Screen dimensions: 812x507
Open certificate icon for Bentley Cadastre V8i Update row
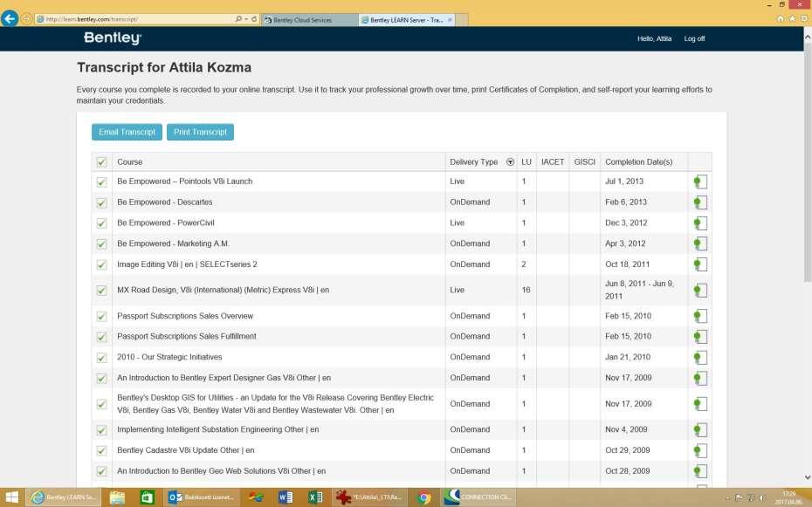pos(700,450)
